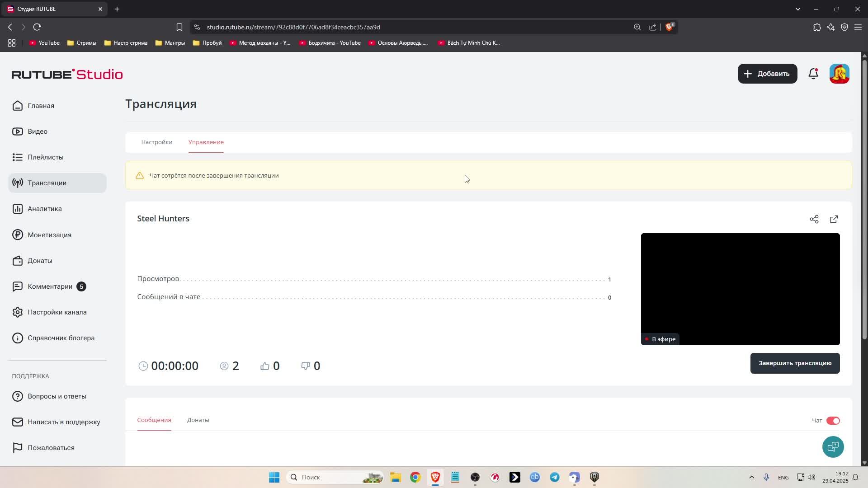This screenshot has width=868, height=488.
Task: Open the browser main menu
Action: tap(858, 27)
